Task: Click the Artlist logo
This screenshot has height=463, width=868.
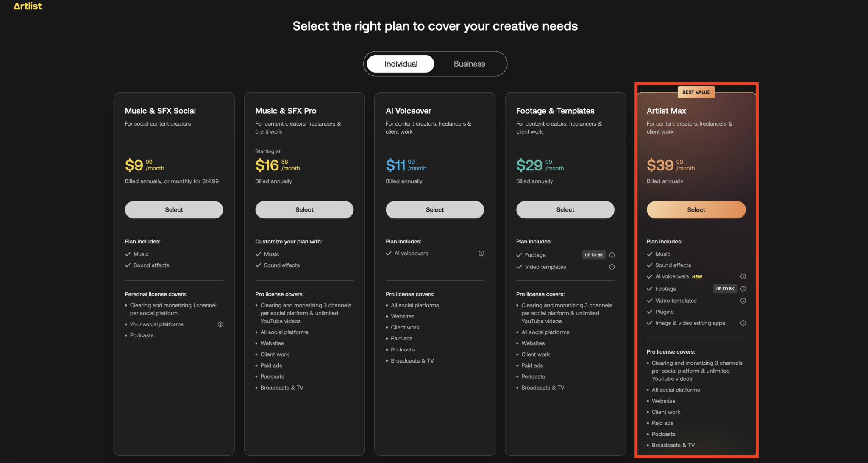Action: click(x=28, y=6)
